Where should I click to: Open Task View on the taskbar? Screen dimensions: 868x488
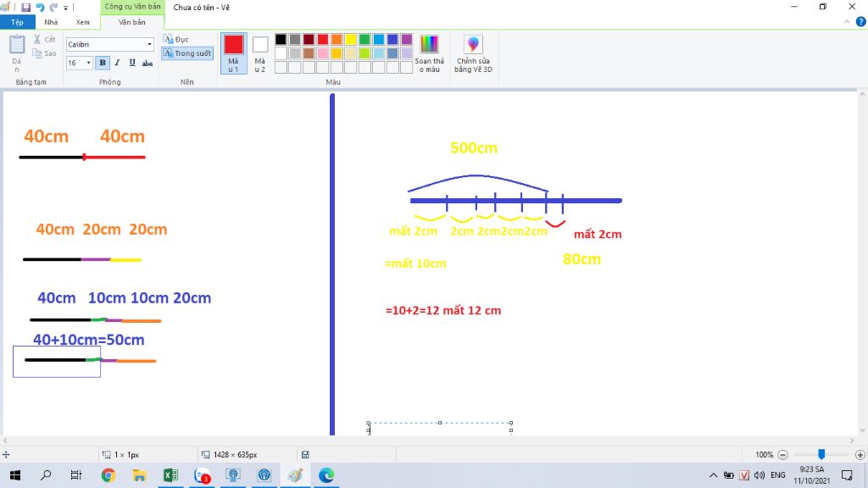pos(75,475)
